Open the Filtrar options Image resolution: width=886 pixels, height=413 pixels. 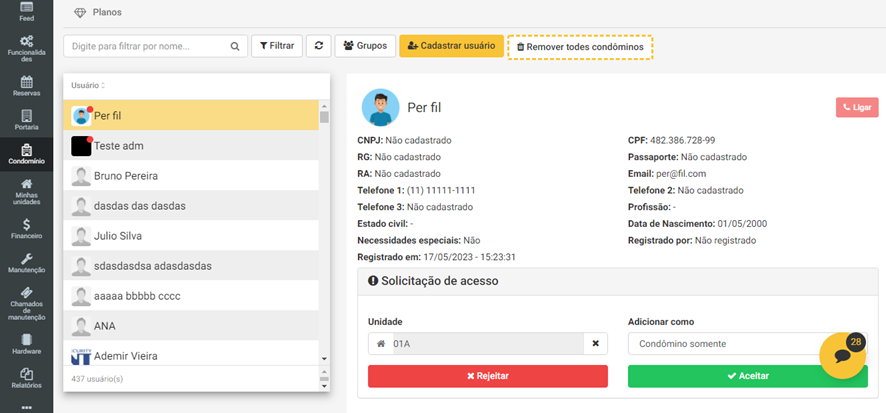[277, 46]
